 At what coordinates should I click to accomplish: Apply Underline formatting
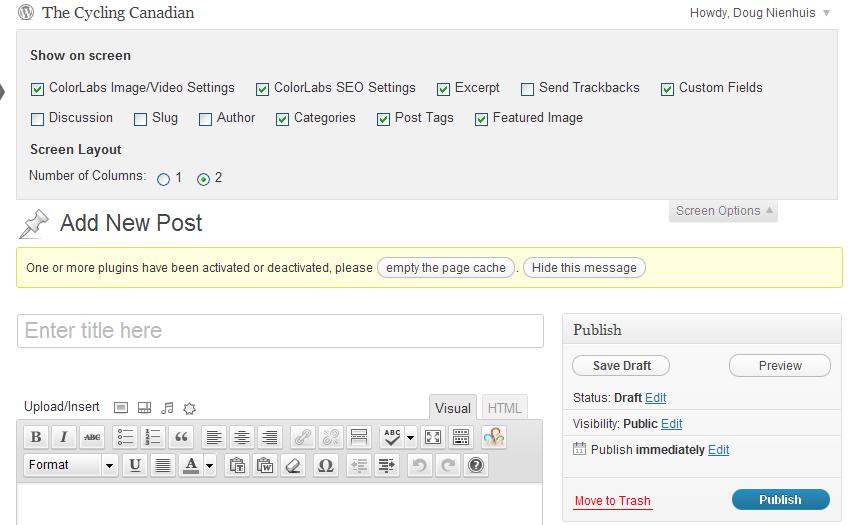pyautogui.click(x=135, y=465)
